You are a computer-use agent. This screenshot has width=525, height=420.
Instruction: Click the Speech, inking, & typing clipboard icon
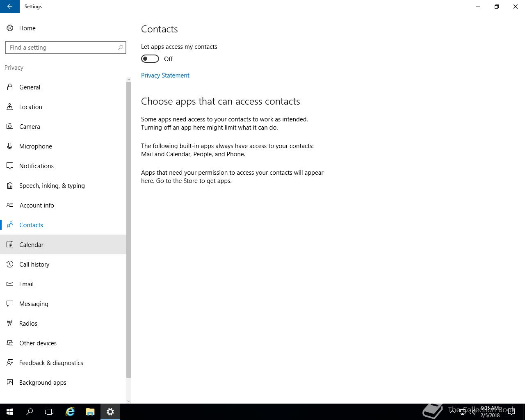[10, 185]
